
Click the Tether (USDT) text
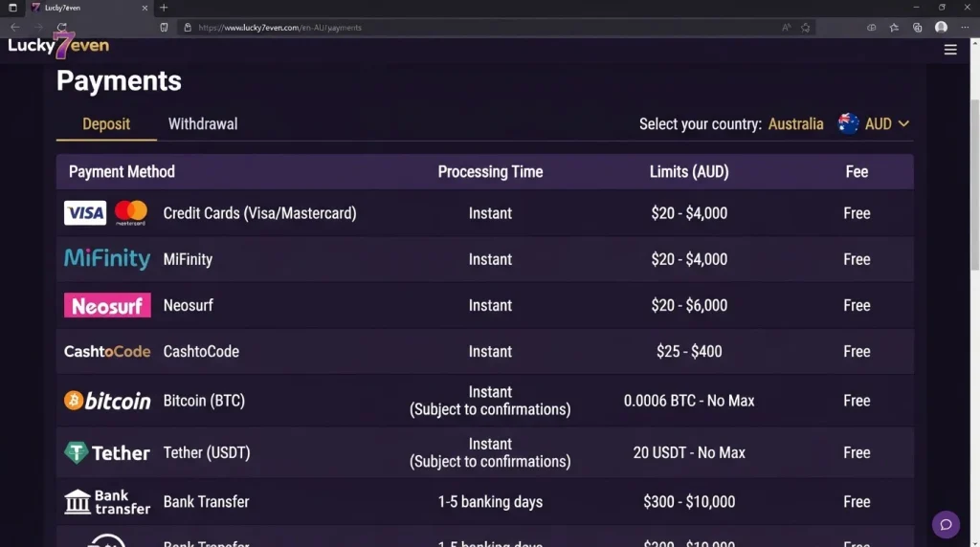(x=207, y=452)
